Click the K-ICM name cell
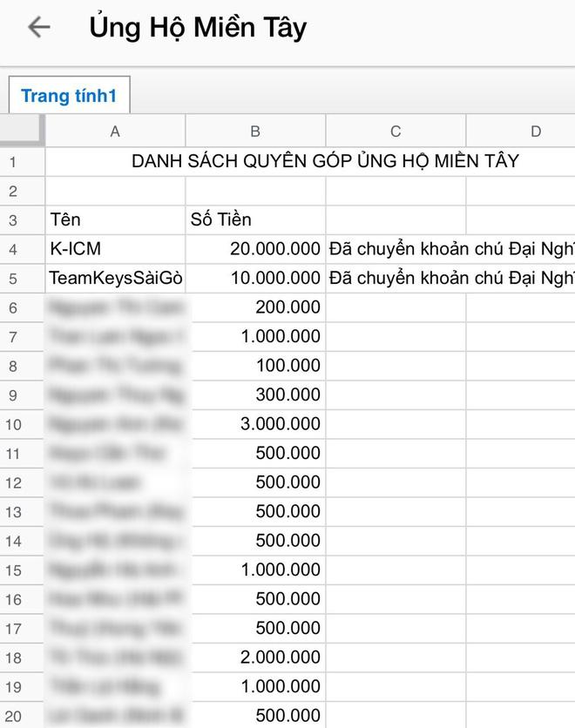 click(115, 249)
